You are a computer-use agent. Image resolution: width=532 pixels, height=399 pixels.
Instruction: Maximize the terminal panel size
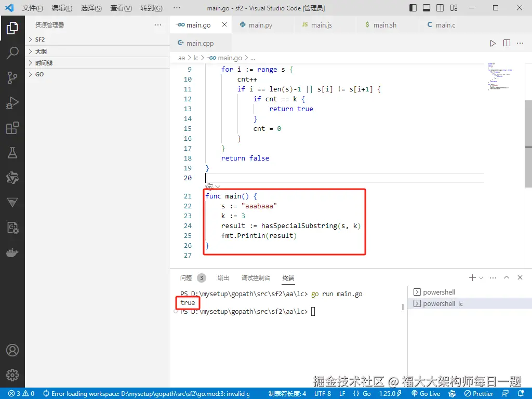pyautogui.click(x=507, y=277)
